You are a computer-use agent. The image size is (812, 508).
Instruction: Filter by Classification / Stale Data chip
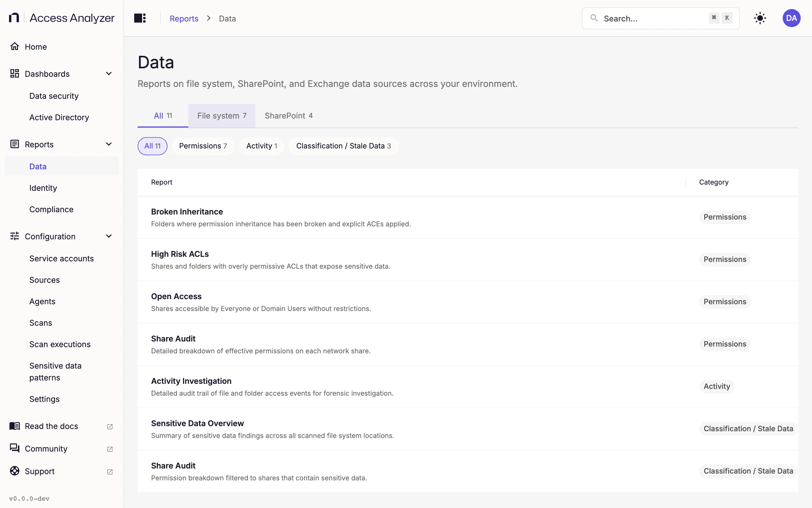[x=344, y=146]
